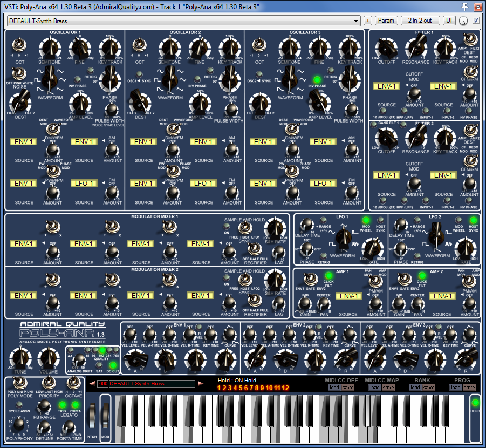Disable LFO 2 HOST SYNC green LED

click(x=473, y=220)
